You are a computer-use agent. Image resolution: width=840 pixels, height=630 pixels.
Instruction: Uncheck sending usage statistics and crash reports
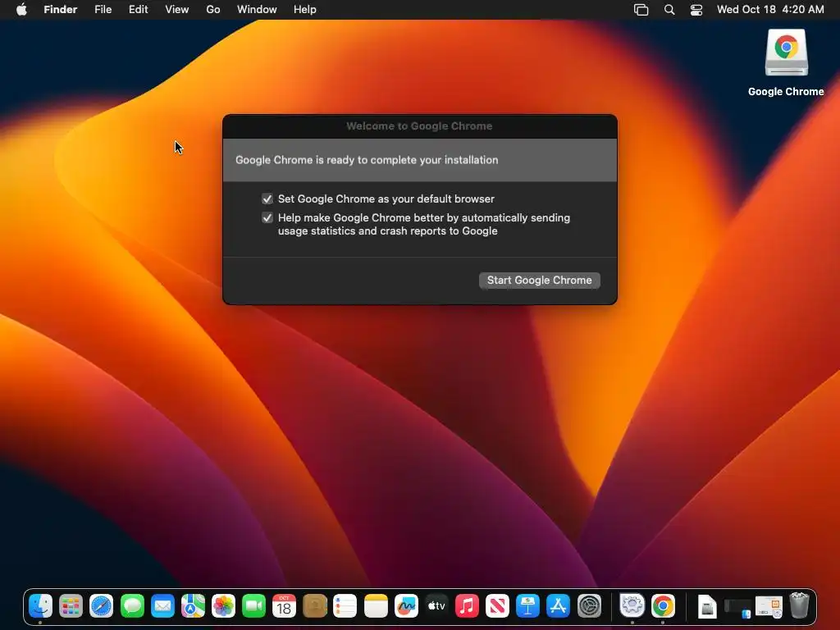(267, 217)
